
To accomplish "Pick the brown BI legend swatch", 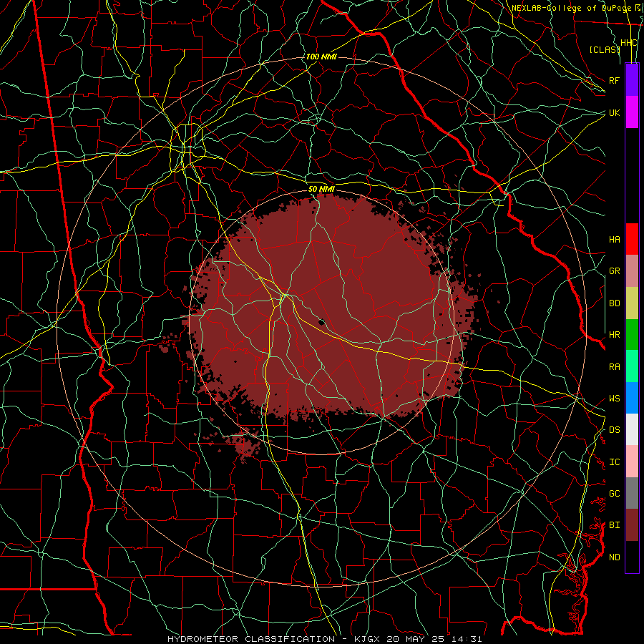I will [x=632, y=525].
